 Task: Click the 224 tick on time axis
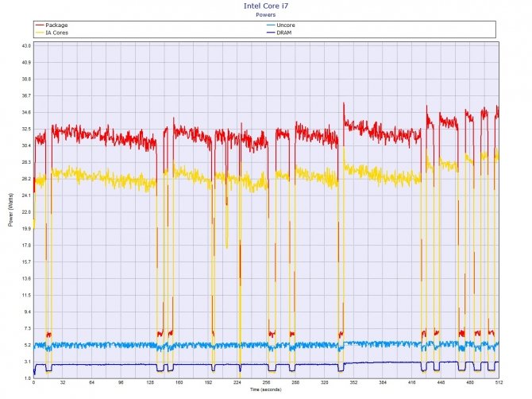tap(237, 382)
